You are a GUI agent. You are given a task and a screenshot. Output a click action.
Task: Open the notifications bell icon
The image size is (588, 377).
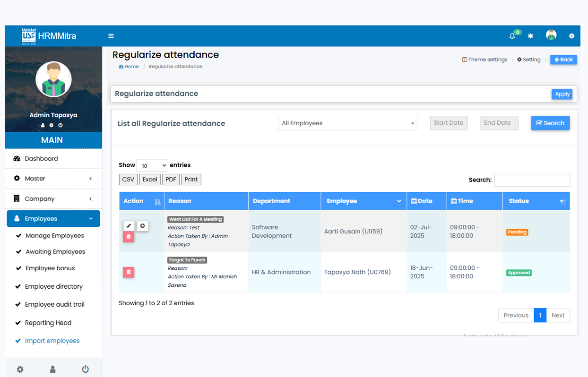click(x=512, y=36)
